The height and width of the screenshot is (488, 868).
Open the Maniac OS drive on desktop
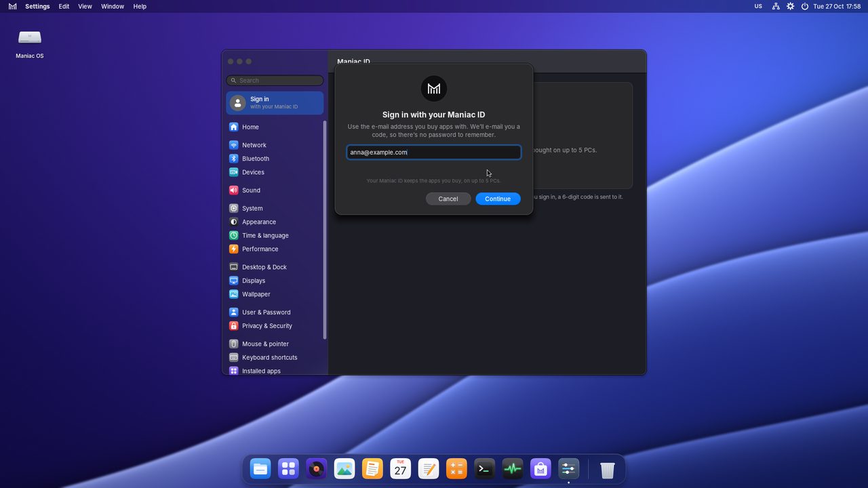point(30,43)
